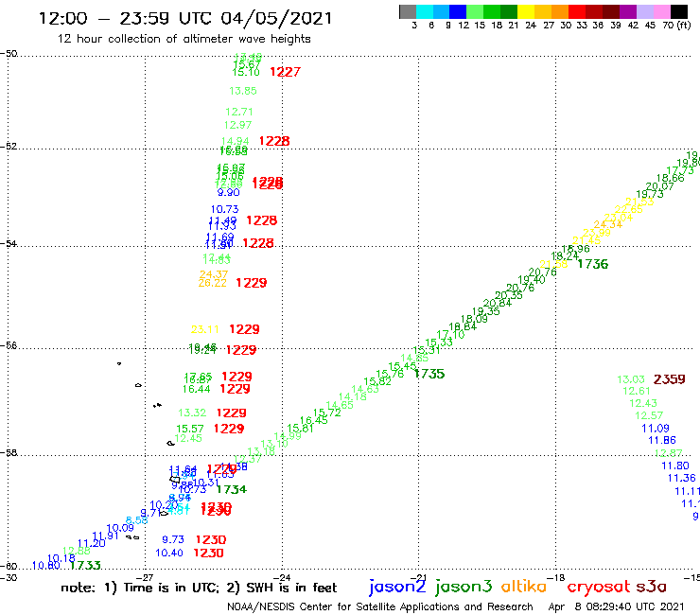Click the dark red s3a time label '2359'
Screen dimensions: 700x615
click(669, 379)
